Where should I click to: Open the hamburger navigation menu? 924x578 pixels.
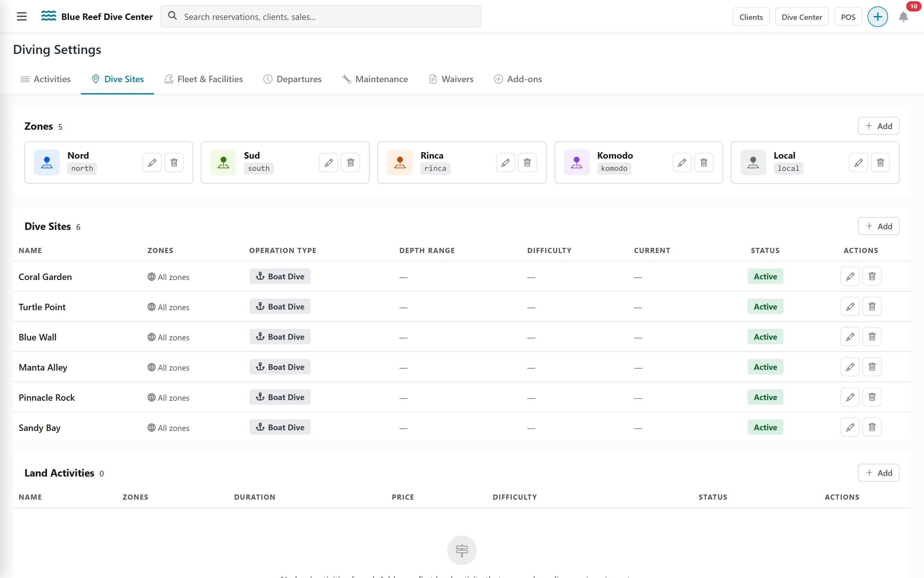click(x=22, y=16)
